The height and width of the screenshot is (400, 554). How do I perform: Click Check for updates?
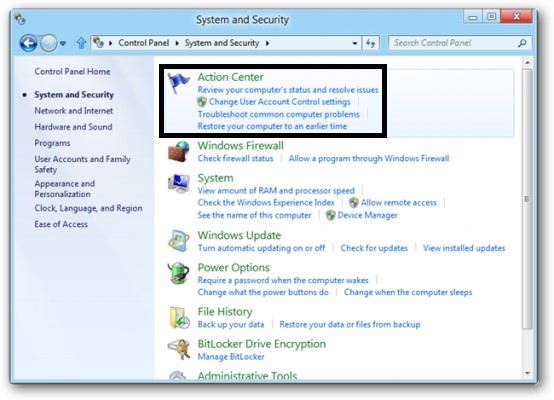[374, 248]
